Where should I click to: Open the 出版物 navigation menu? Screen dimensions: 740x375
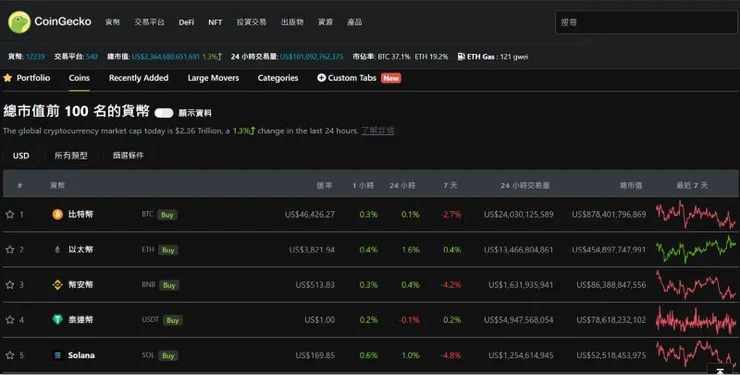pos(292,22)
